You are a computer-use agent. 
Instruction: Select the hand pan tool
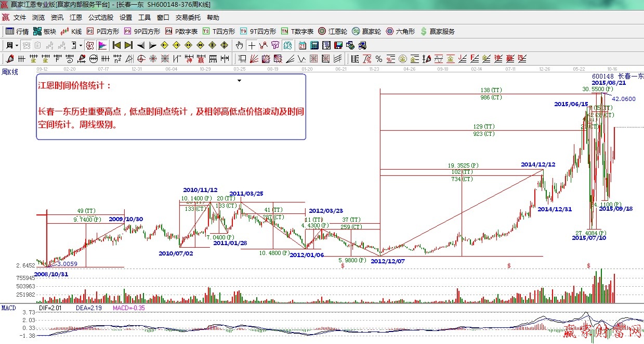click(x=240, y=45)
